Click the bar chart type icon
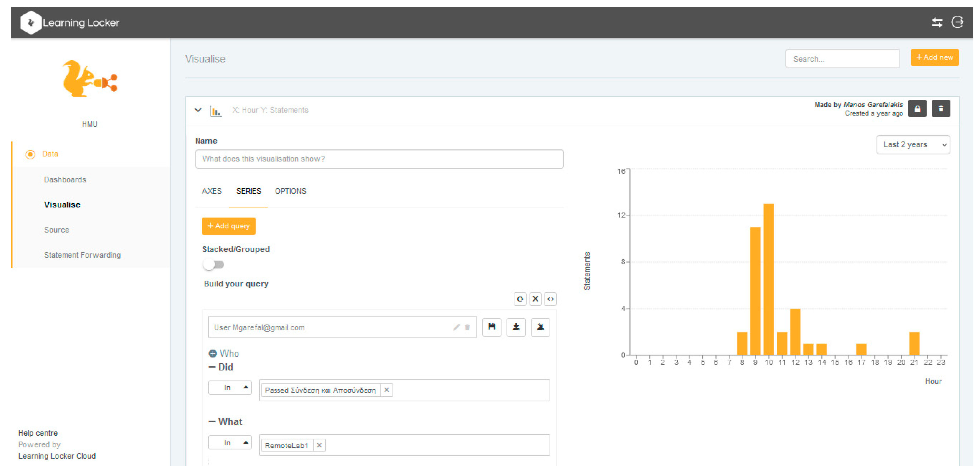This screenshot has width=980, height=474. [x=216, y=111]
